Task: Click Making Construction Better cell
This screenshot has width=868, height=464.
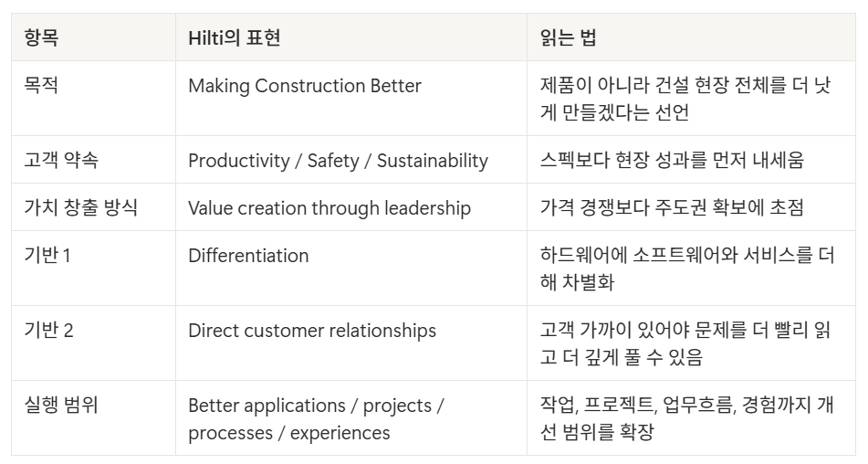Action: pos(305,86)
